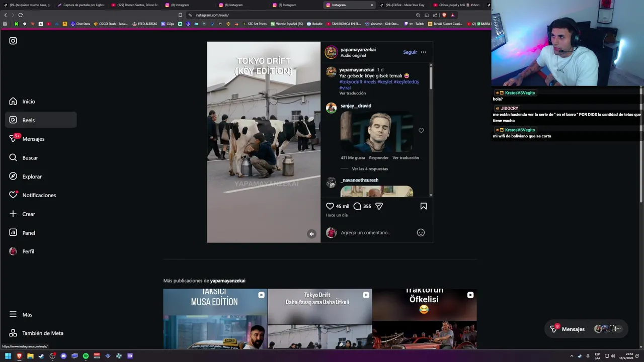Reload the page with refresh icon
The width and height of the screenshot is (644, 362).
(x=20, y=15)
